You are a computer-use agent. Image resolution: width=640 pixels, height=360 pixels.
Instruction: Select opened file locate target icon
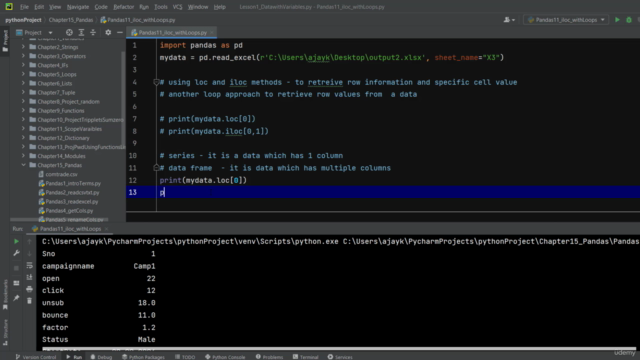(x=69, y=32)
